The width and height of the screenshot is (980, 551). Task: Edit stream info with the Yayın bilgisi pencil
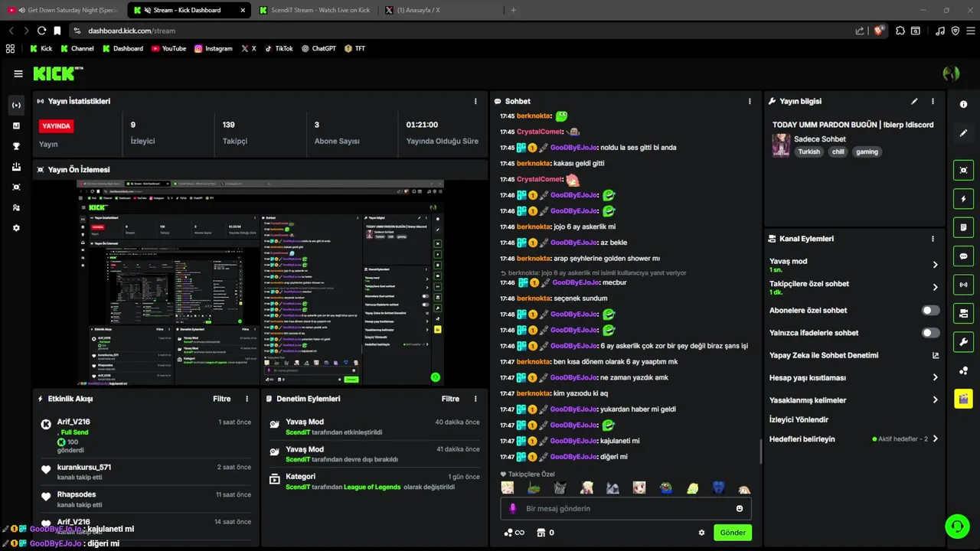point(914,101)
